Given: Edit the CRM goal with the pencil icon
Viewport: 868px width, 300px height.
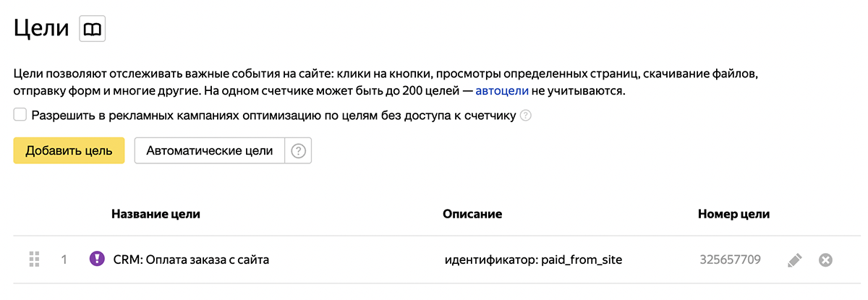Looking at the screenshot, I should 794,260.
